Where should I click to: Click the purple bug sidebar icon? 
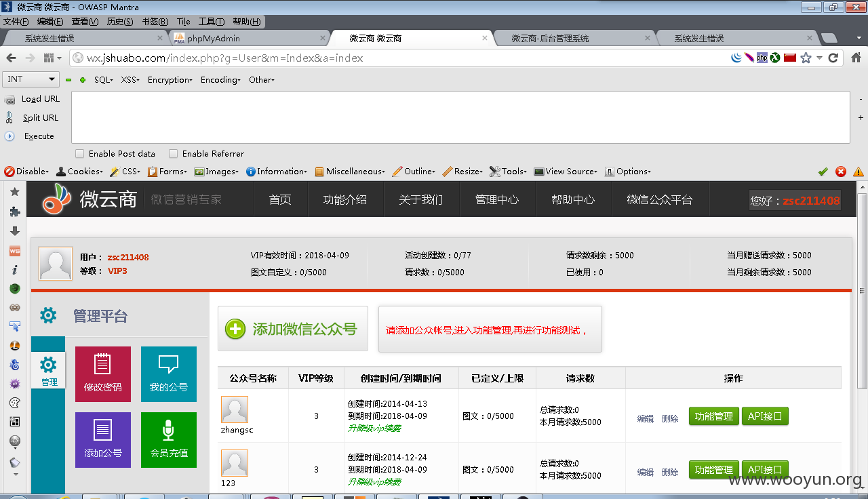click(15, 384)
